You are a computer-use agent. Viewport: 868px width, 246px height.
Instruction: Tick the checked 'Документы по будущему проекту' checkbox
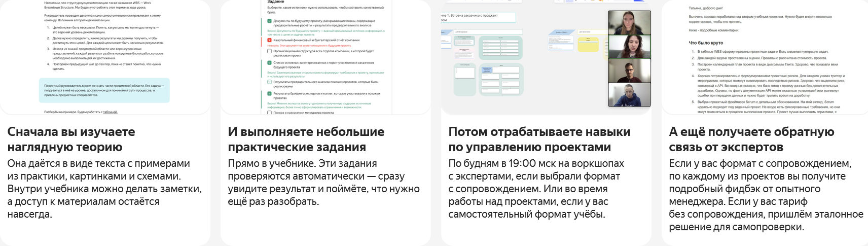click(270, 21)
